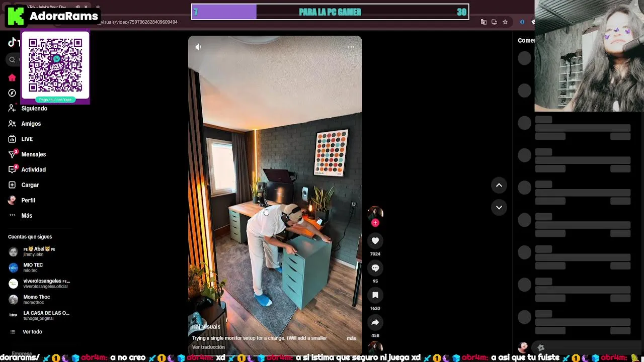The height and width of the screenshot is (362, 644).
Task: Open the video three-dot options menu
Action: click(x=351, y=47)
